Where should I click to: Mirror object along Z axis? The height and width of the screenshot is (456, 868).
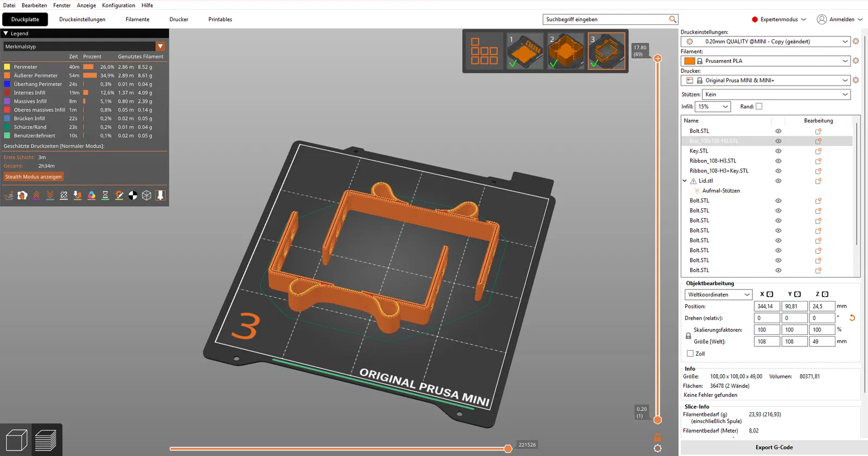click(825, 294)
